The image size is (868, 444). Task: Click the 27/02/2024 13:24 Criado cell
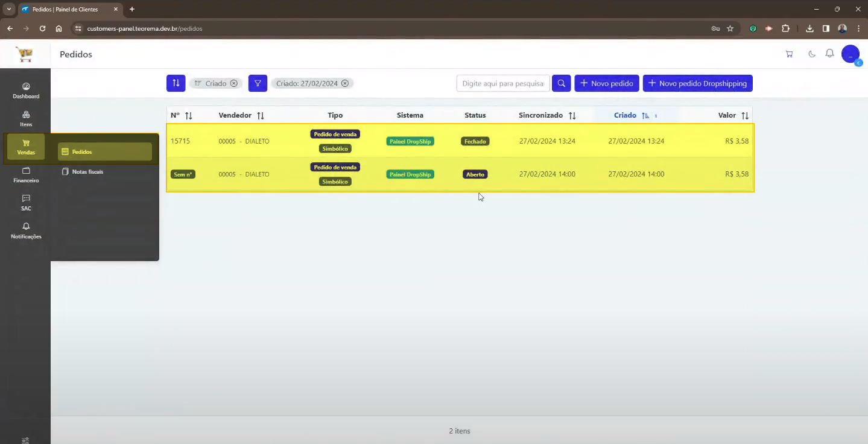(x=636, y=141)
